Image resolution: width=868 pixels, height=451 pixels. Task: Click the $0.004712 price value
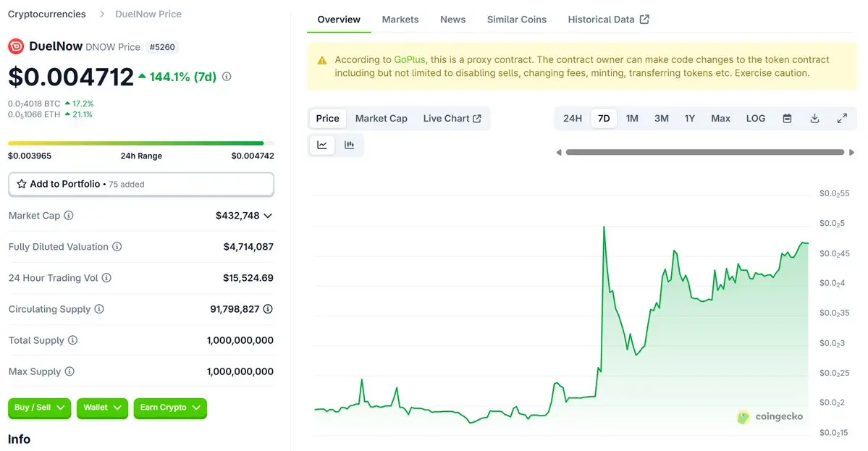click(x=71, y=77)
